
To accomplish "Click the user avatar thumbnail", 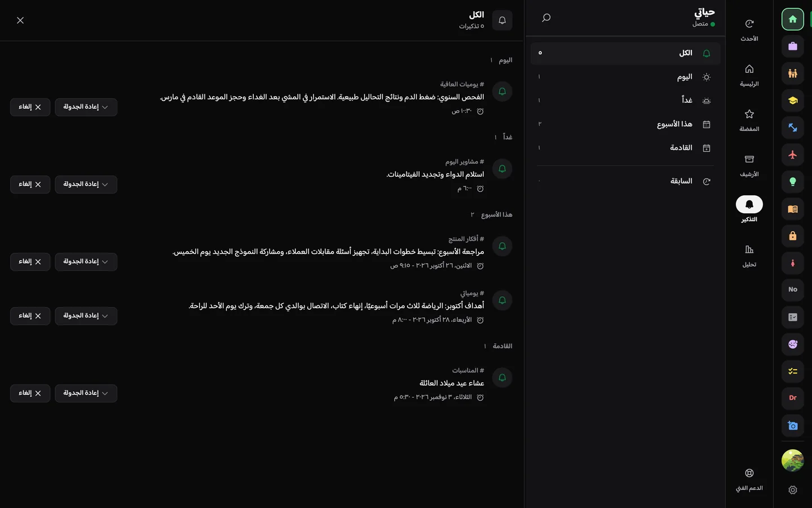I will 793,461.
